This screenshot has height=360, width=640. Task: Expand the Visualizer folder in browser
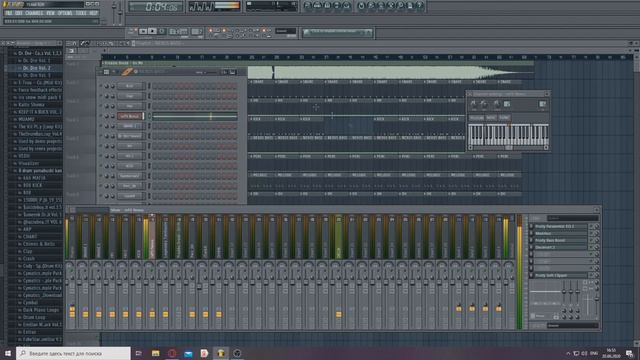(x=29, y=163)
